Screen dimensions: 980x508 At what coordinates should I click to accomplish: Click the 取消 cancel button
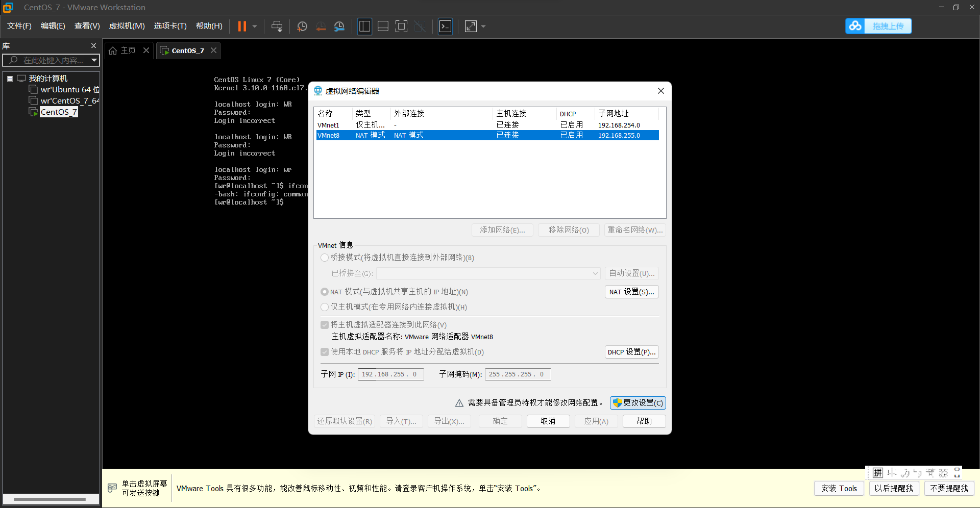point(548,421)
